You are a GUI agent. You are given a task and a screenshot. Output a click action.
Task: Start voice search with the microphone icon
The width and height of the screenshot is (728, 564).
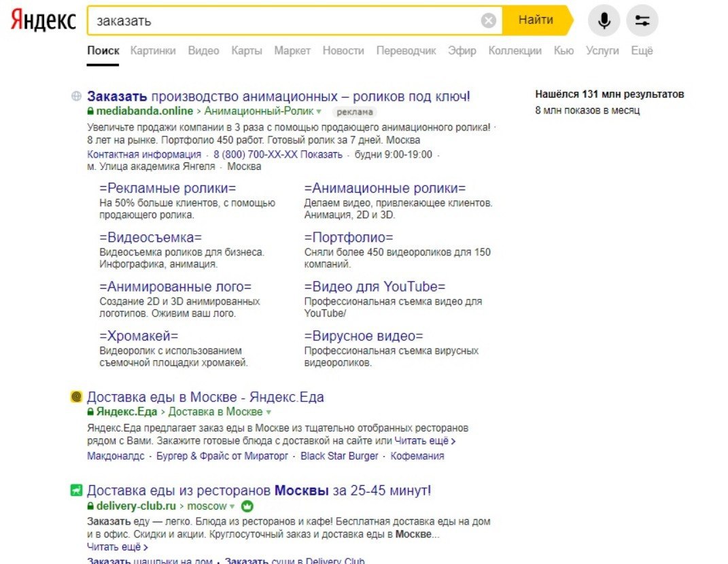coord(604,20)
